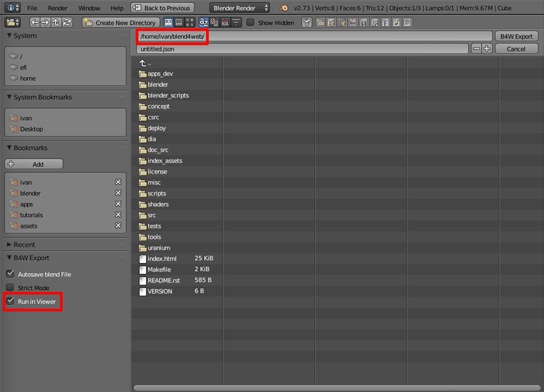Enable the file filter funnel icon

pyautogui.click(x=307, y=22)
